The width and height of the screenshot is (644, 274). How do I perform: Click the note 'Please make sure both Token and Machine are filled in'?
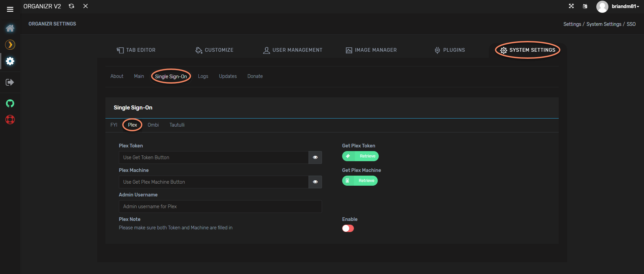click(176, 228)
